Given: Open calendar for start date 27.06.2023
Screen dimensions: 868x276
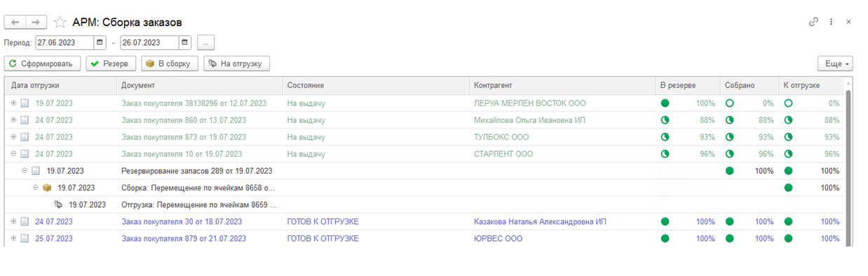Looking at the screenshot, I should 100,43.
